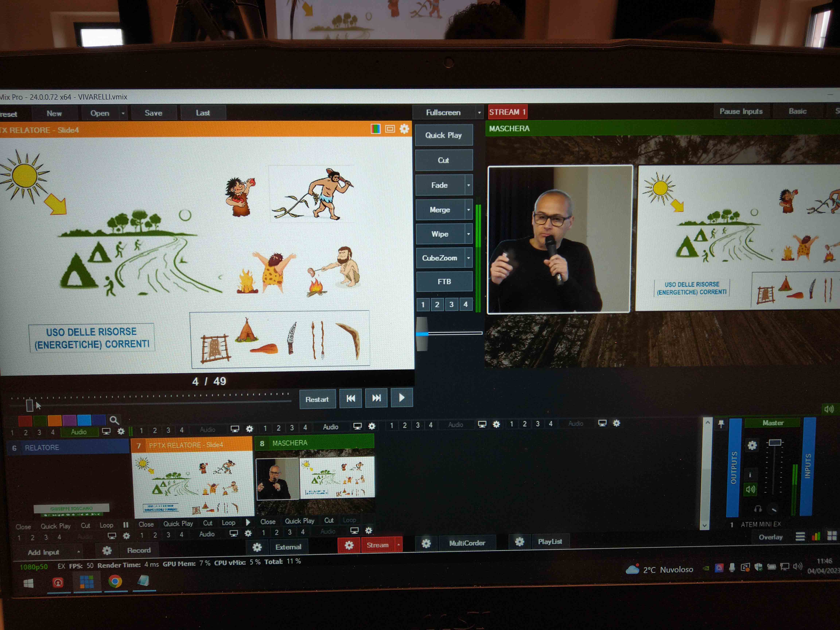Toggle color bars icon in preview header
The image size is (840, 630).
[376, 129]
